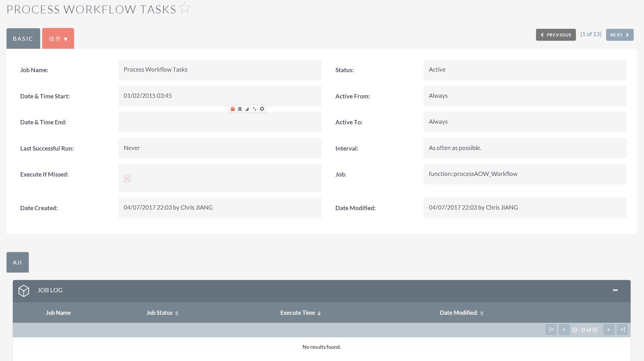Go to previous page of Job Log

point(564,330)
